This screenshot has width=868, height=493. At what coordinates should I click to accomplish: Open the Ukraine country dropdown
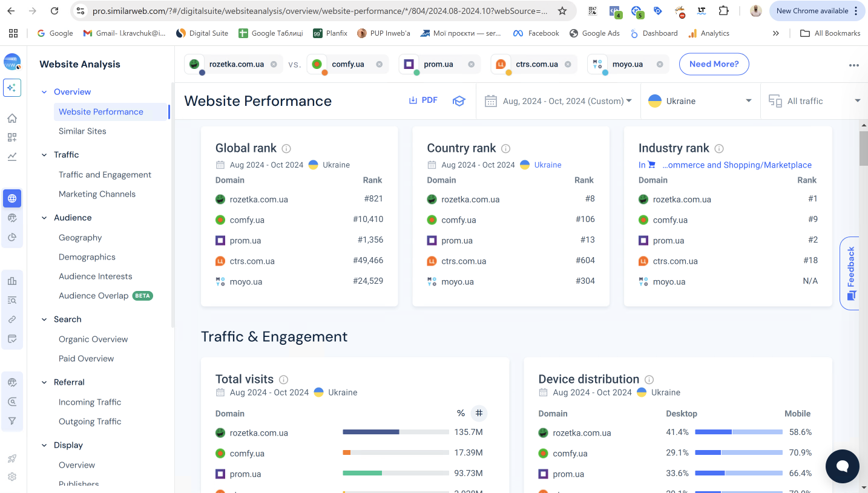(700, 101)
